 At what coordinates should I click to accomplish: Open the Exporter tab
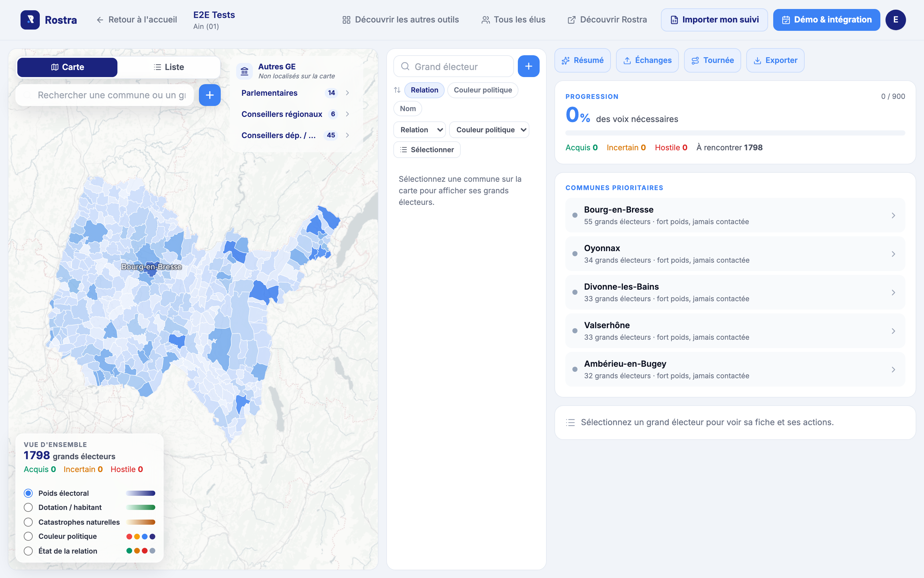tap(775, 60)
